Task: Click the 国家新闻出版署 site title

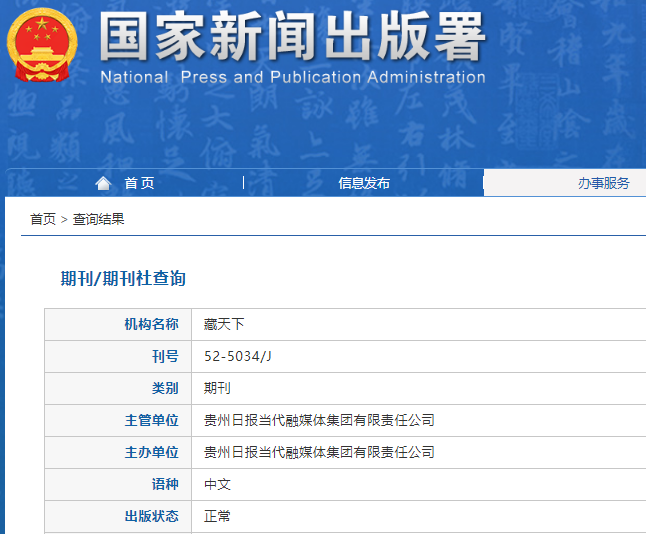Action: tap(292, 36)
